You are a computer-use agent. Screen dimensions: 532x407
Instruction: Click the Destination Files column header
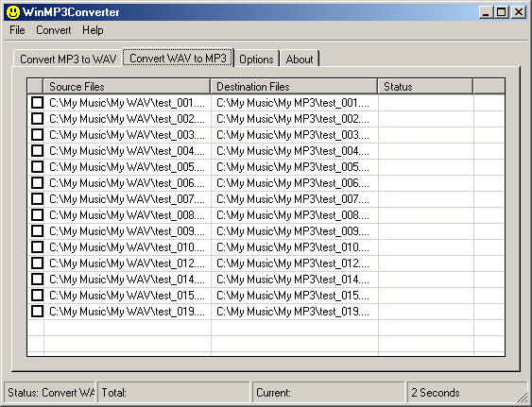pos(294,87)
